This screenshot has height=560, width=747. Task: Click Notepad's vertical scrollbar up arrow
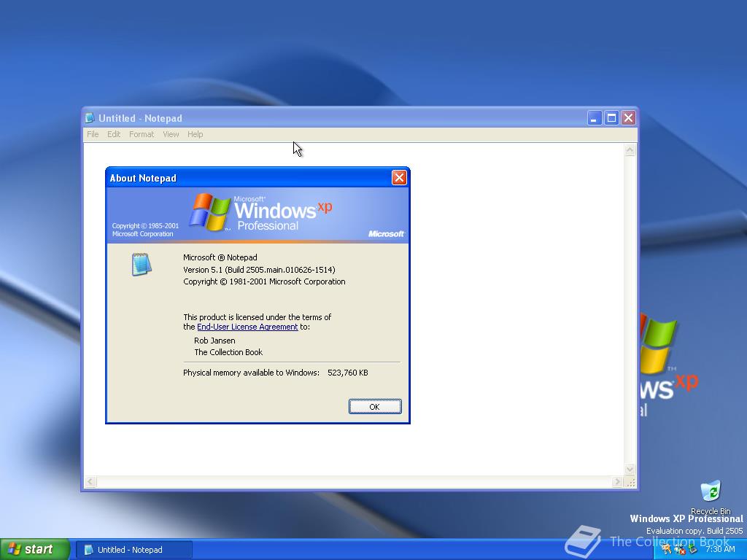[x=630, y=150]
